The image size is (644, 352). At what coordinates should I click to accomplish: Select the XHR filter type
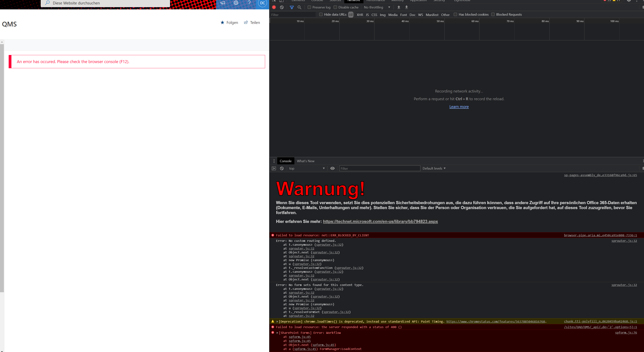360,15
